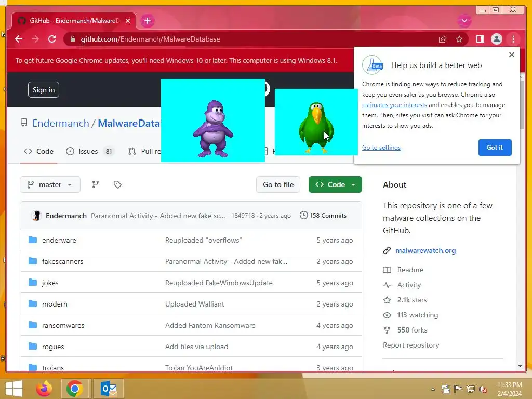Viewport: 532px width, 399px height.
Task: Click Chrome's forward arrow
Action: pos(35,39)
